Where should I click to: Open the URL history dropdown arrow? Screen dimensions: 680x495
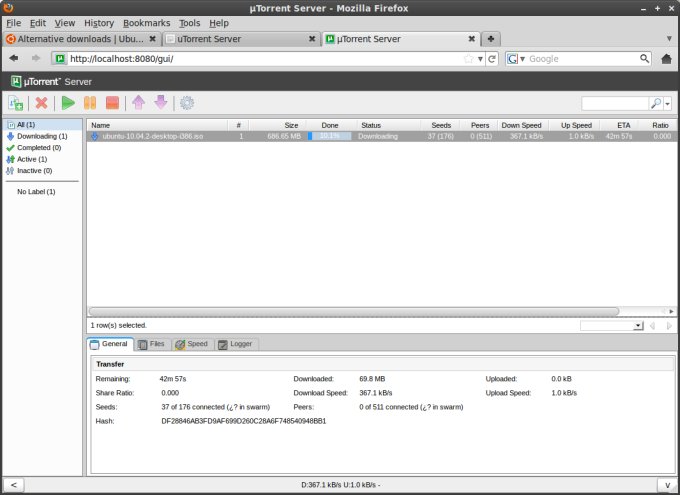tap(481, 59)
